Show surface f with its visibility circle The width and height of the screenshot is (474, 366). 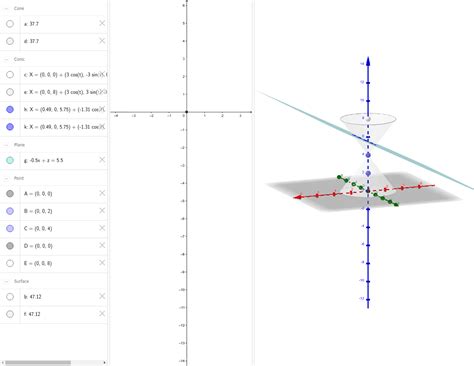click(x=10, y=314)
